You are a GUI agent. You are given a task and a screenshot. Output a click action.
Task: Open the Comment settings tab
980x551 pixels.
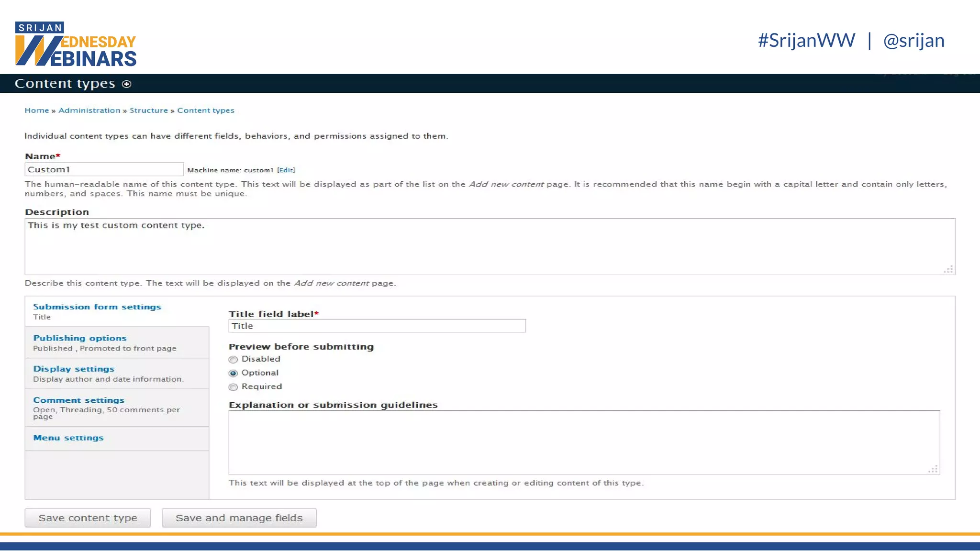pyautogui.click(x=78, y=400)
